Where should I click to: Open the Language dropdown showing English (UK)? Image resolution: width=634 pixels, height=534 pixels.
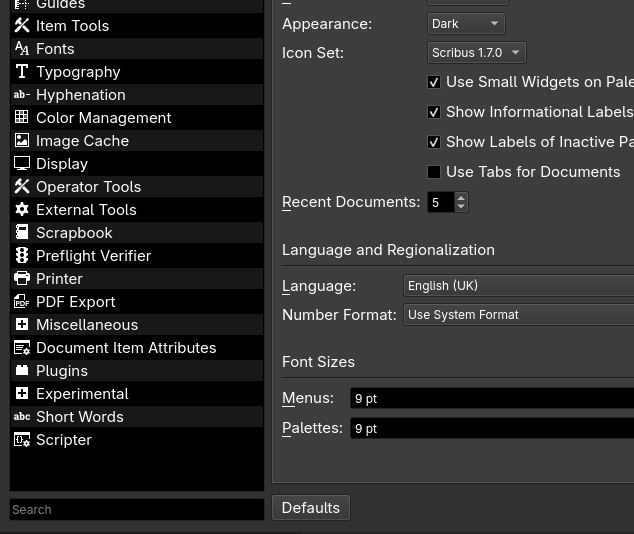pos(518,286)
